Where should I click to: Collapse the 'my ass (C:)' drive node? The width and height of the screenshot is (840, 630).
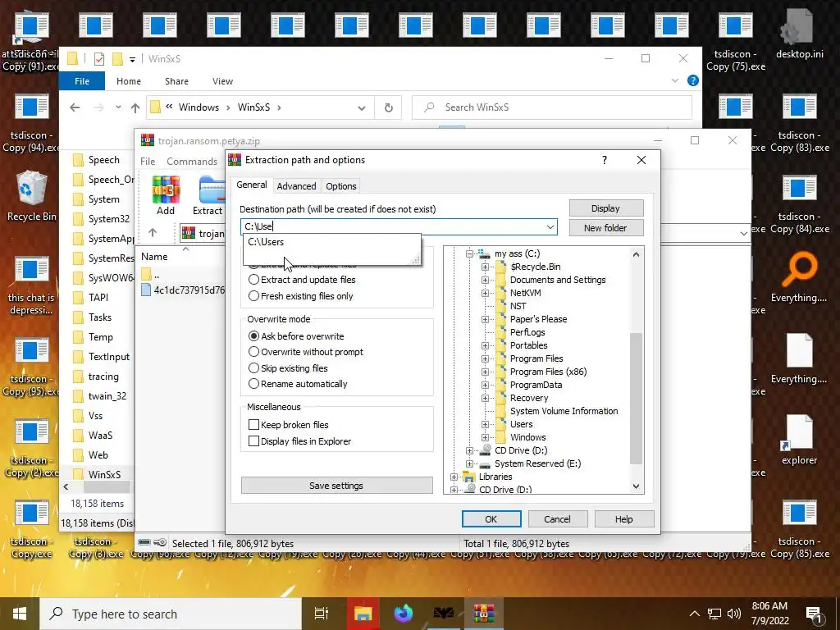click(x=469, y=254)
